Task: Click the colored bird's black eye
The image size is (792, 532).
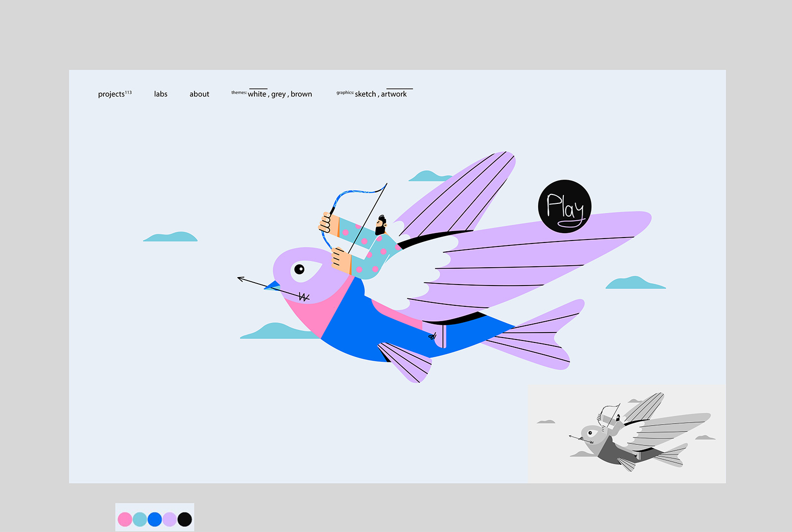Action: [299, 269]
